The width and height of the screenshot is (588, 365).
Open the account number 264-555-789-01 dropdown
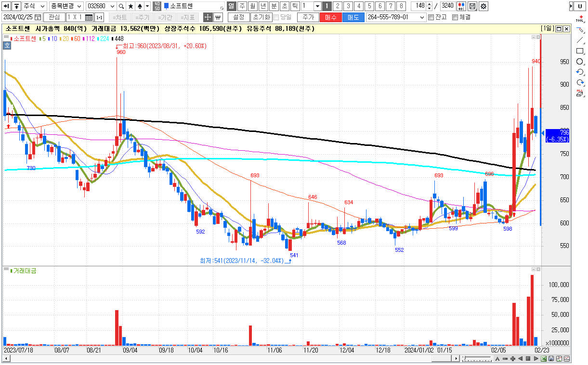tap(422, 17)
